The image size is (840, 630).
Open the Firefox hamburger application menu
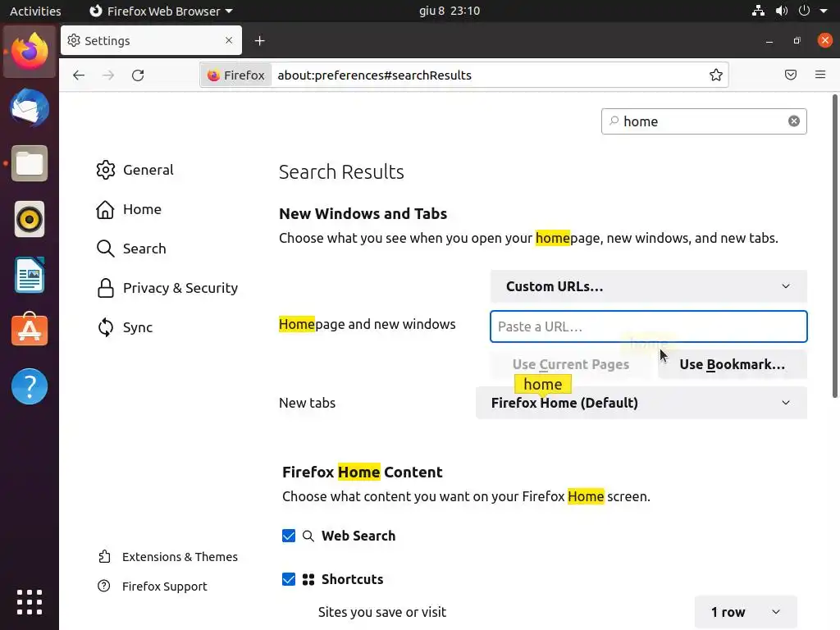tap(820, 75)
